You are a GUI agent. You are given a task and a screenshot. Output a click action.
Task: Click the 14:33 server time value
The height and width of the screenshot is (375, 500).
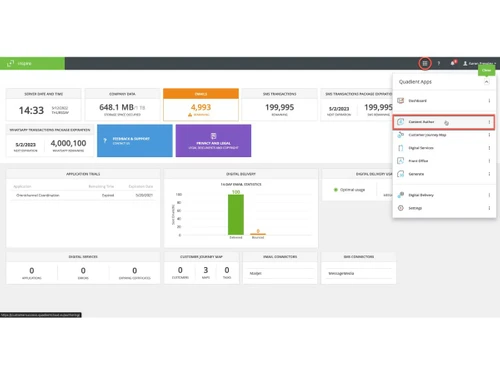pyautogui.click(x=31, y=110)
